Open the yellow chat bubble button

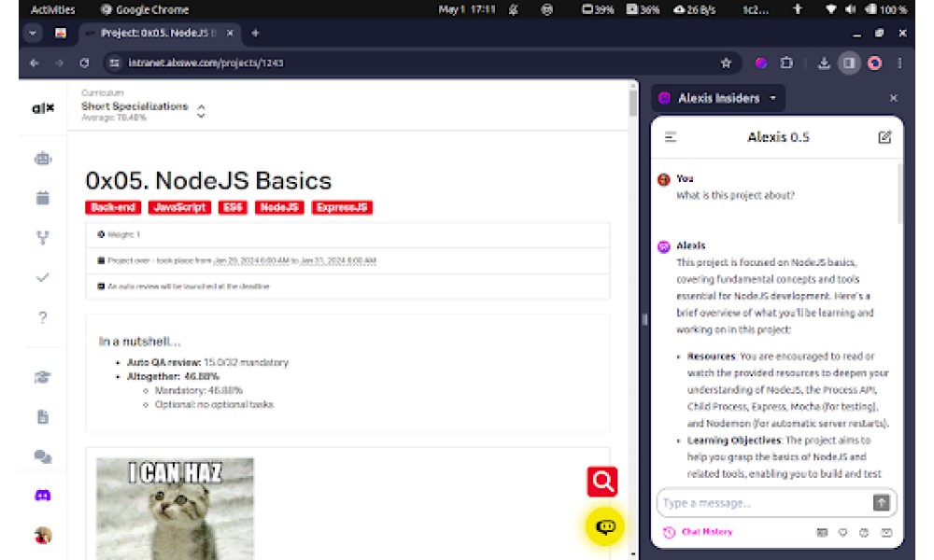[x=605, y=526]
